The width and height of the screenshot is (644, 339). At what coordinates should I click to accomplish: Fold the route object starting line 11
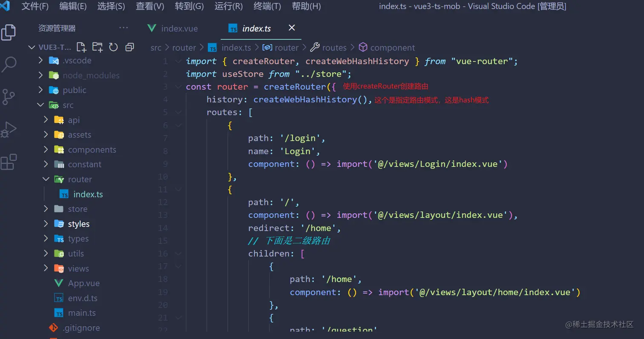click(178, 189)
